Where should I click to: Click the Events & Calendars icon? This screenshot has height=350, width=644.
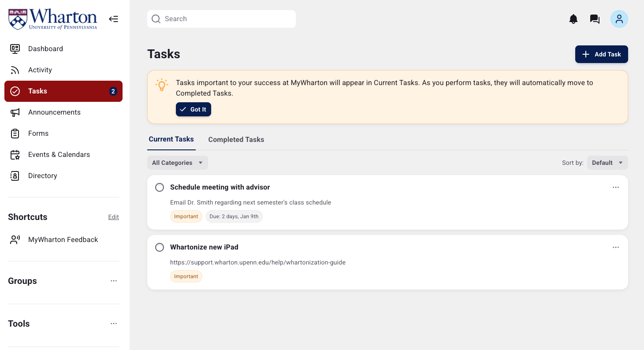tap(15, 155)
